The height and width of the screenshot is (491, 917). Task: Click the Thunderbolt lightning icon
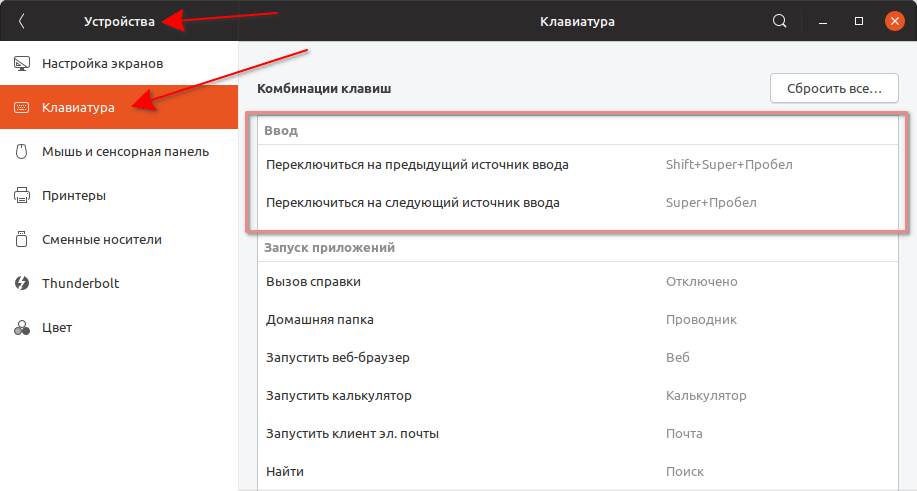21,284
